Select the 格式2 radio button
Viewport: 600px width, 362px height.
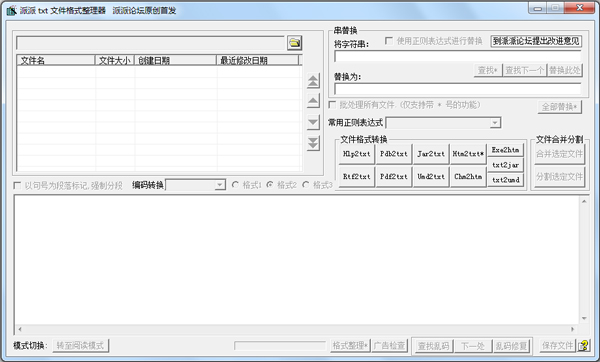point(270,185)
